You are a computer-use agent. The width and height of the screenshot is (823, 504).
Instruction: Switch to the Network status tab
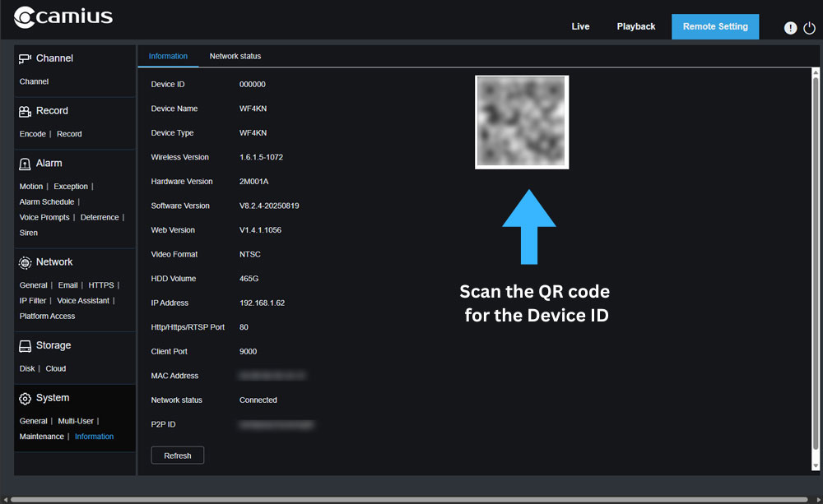click(235, 56)
